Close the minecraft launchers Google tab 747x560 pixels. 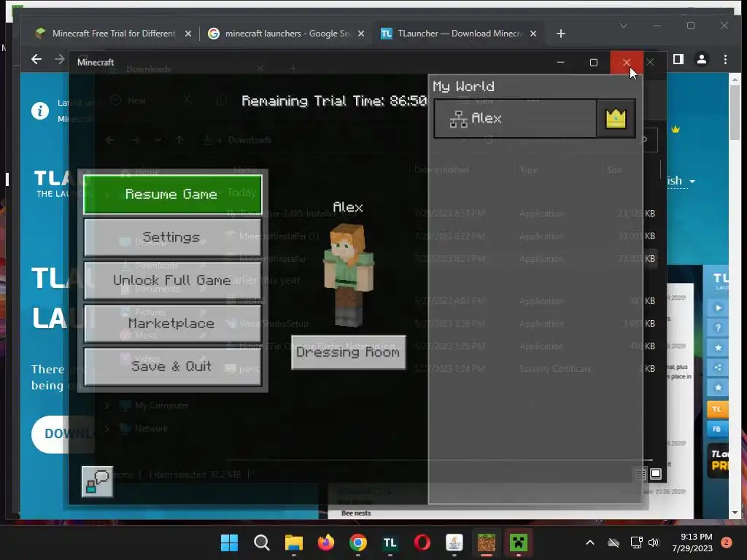pos(361,34)
